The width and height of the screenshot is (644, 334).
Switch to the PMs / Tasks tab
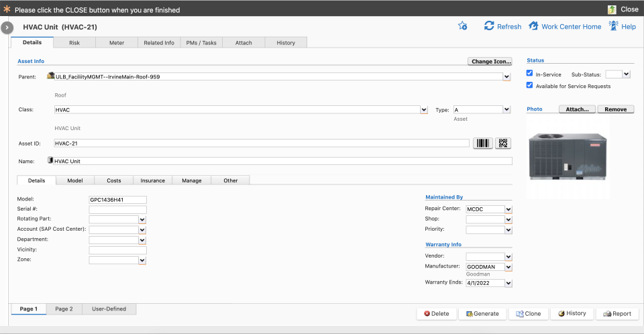tap(201, 42)
